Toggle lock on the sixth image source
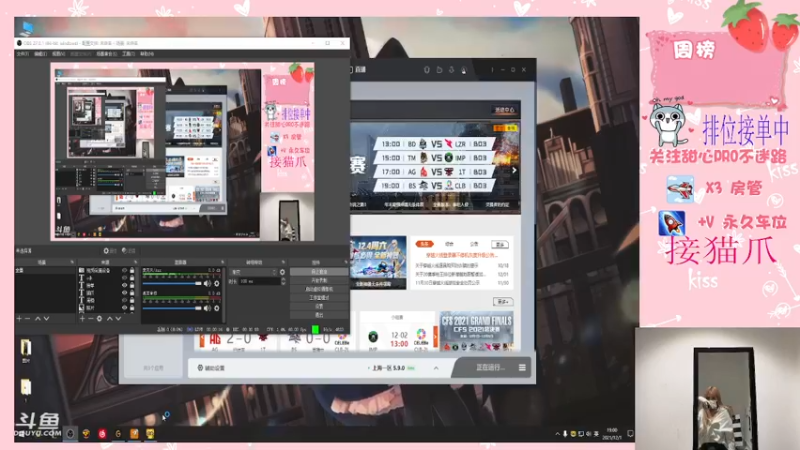800x450 pixels. 132,308
